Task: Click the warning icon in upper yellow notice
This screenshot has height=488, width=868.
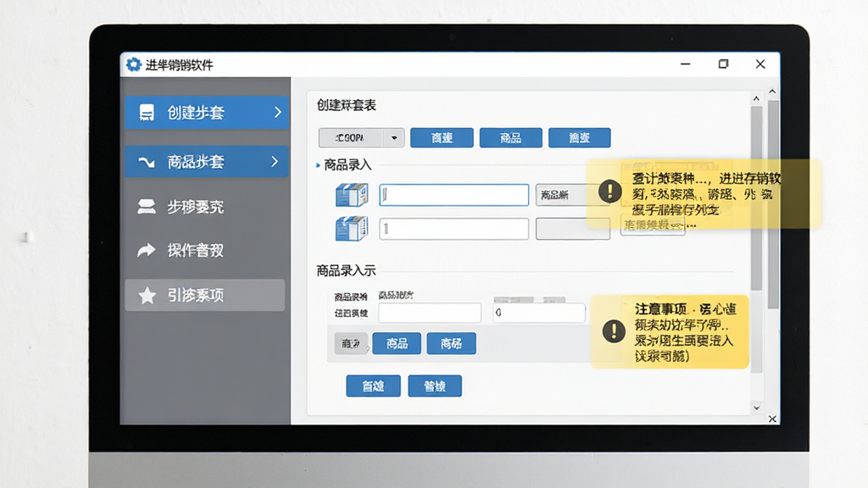Action: pos(610,191)
